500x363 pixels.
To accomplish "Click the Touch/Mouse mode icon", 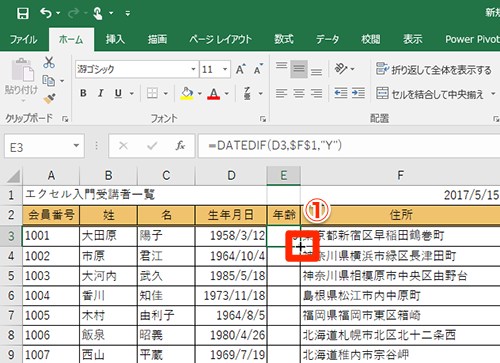I will point(98,13).
